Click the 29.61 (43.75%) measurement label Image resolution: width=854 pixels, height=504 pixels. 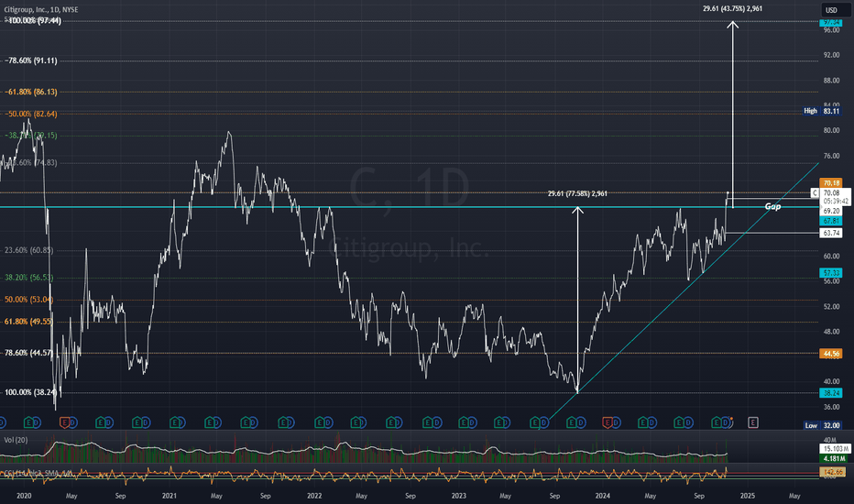click(x=732, y=9)
